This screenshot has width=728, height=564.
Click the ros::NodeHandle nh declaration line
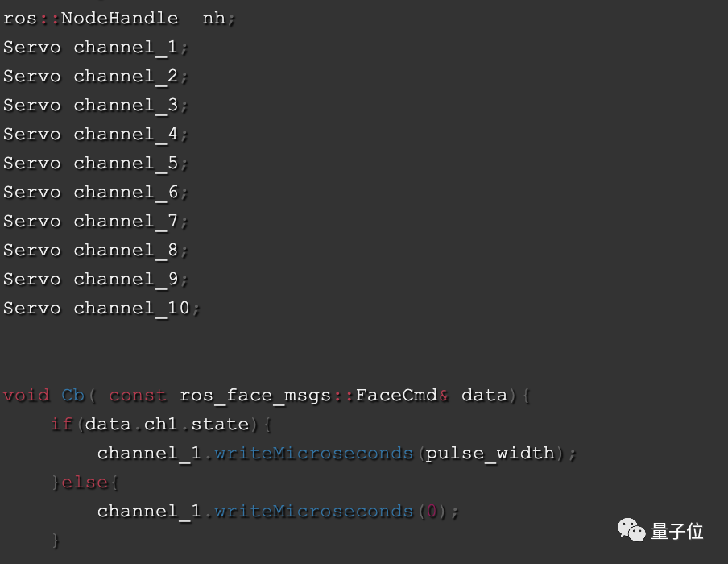118,18
